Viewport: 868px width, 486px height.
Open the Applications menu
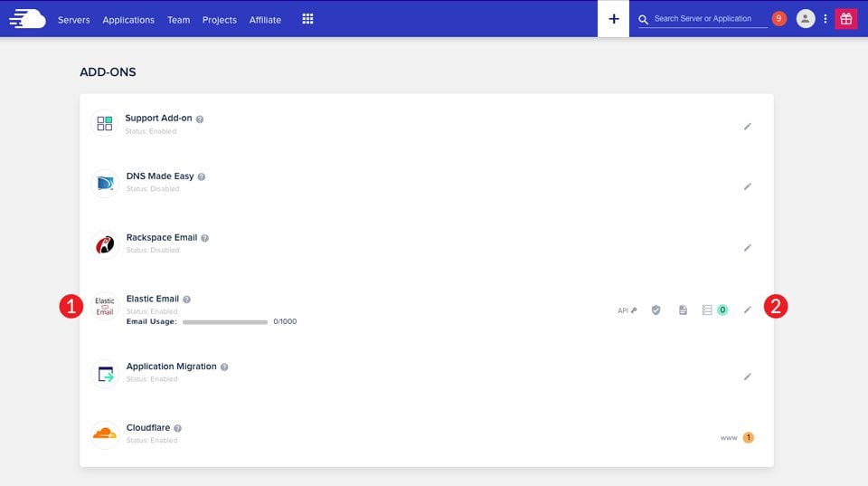point(128,20)
